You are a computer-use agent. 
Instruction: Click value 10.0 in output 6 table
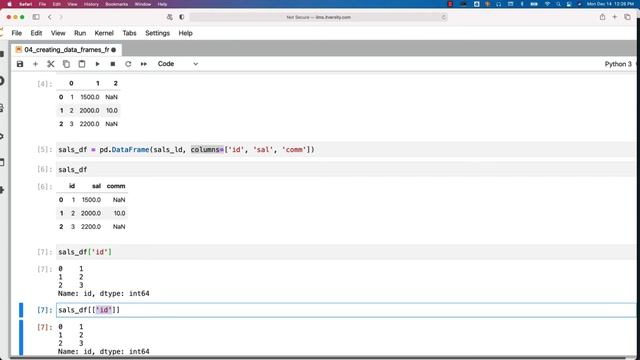click(120, 213)
